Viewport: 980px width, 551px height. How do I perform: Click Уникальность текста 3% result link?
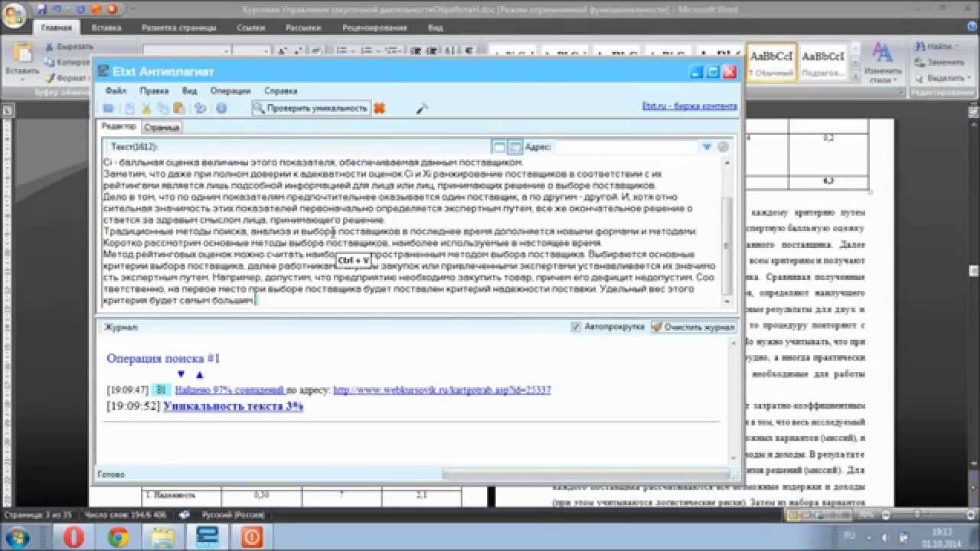coord(234,406)
